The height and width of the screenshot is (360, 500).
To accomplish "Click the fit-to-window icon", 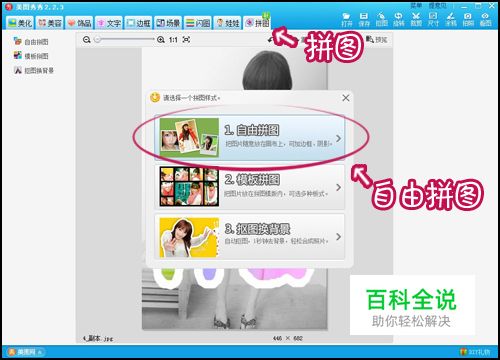I will [x=186, y=39].
